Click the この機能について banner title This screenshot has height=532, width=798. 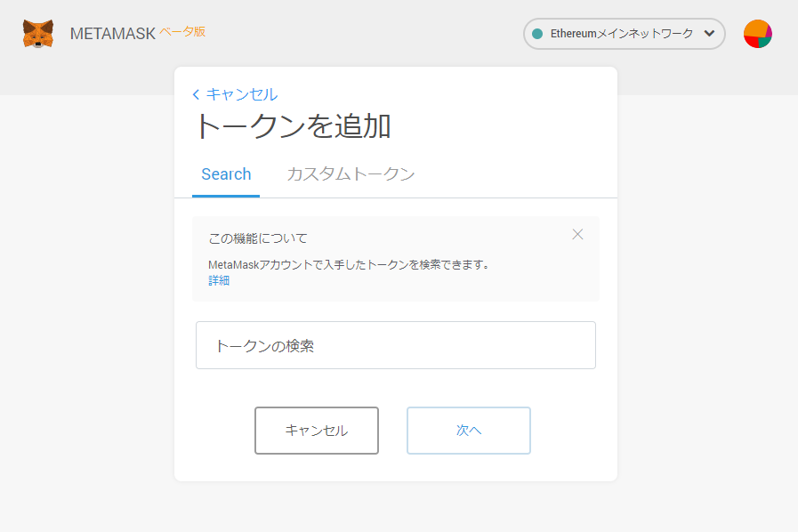coord(258,238)
